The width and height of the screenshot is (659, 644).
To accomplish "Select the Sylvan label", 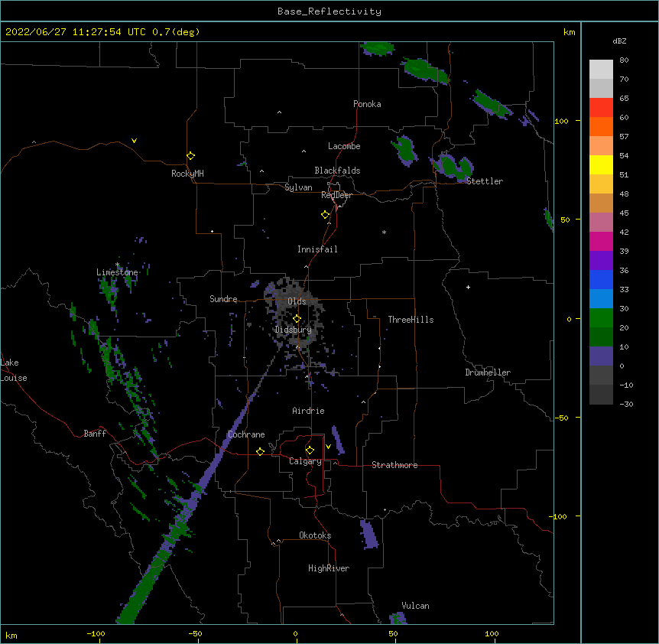I will (x=298, y=187).
